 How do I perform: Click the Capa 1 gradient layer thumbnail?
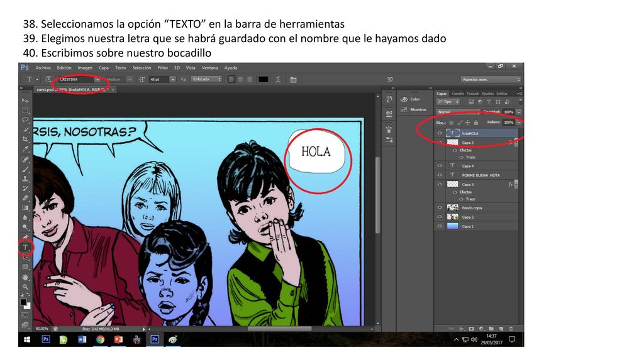tap(453, 226)
